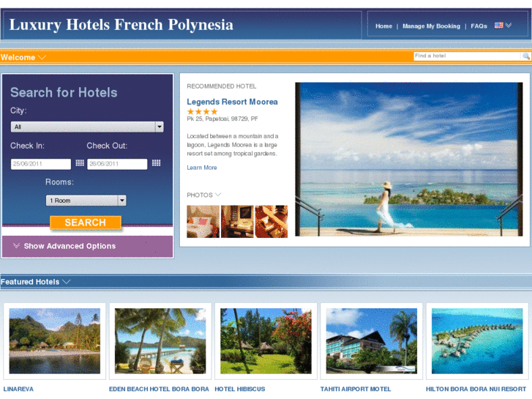Expand Show Advanced Options

point(70,246)
